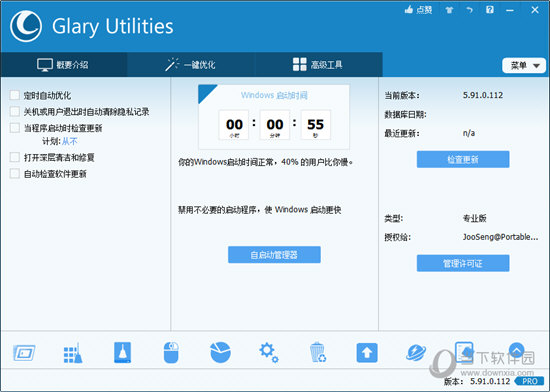Click the 管理许可证 button

click(x=463, y=263)
